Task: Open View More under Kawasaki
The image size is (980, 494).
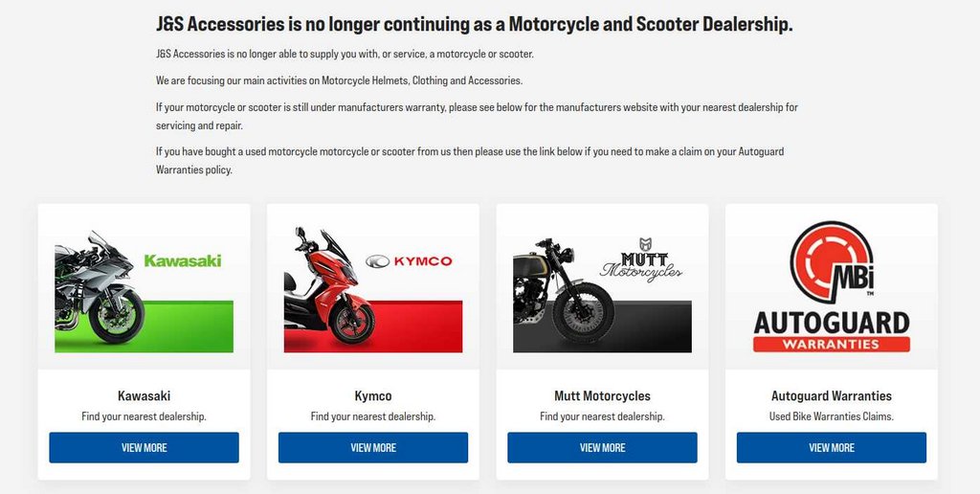Action: coord(144,448)
